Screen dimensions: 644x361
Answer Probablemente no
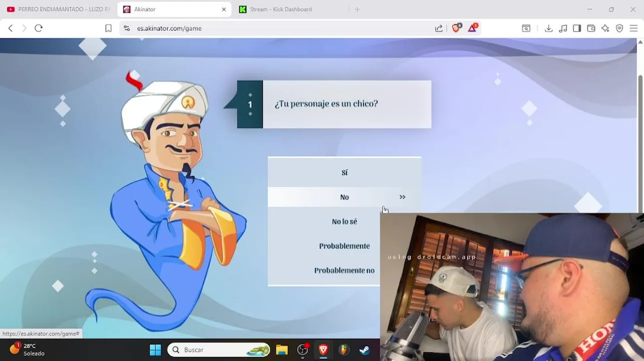click(x=344, y=270)
